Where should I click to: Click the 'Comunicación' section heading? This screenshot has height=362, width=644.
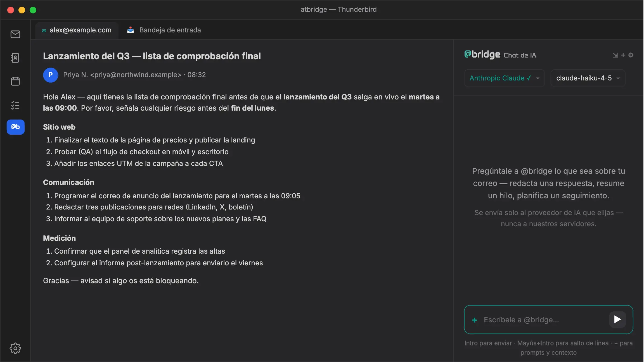68,182
